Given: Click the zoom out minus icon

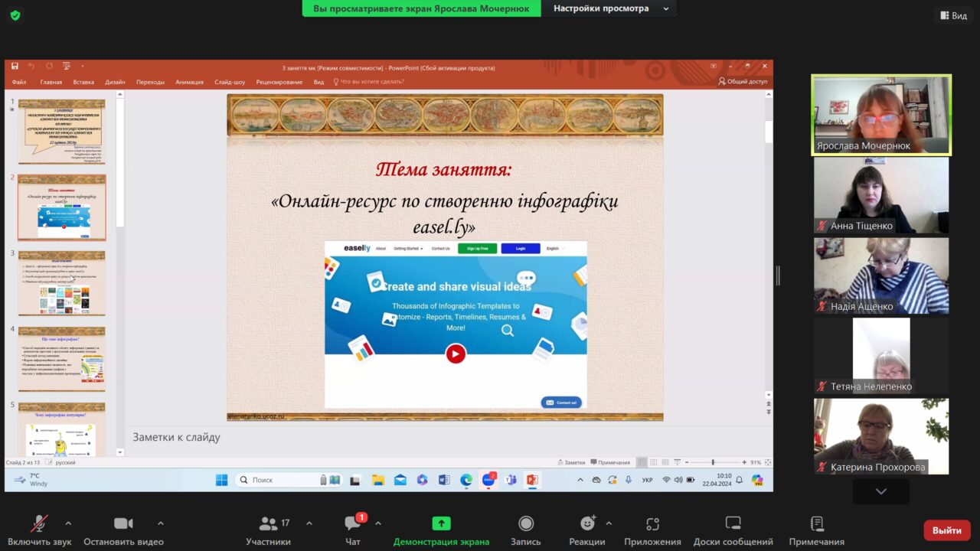Looking at the screenshot, I should point(688,462).
